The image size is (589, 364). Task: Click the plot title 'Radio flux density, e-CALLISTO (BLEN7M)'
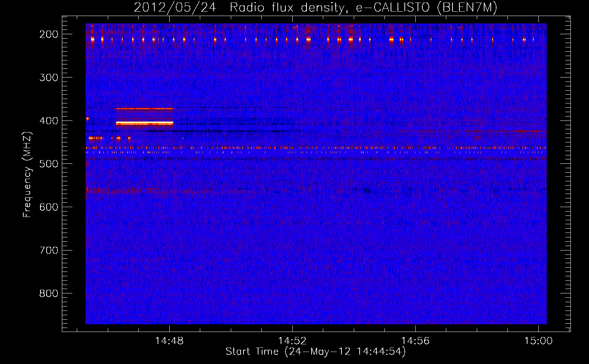pyautogui.click(x=363, y=8)
